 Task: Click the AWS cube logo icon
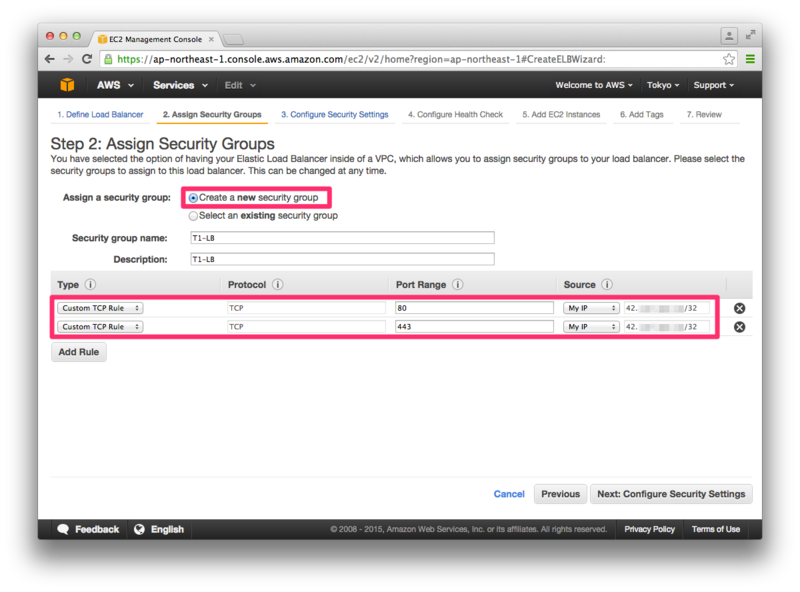coord(67,85)
